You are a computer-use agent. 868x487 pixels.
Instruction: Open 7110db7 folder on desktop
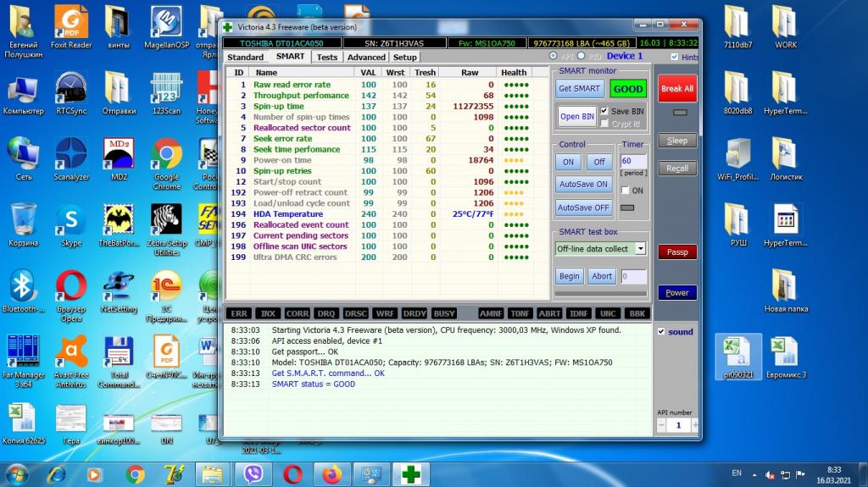[738, 28]
